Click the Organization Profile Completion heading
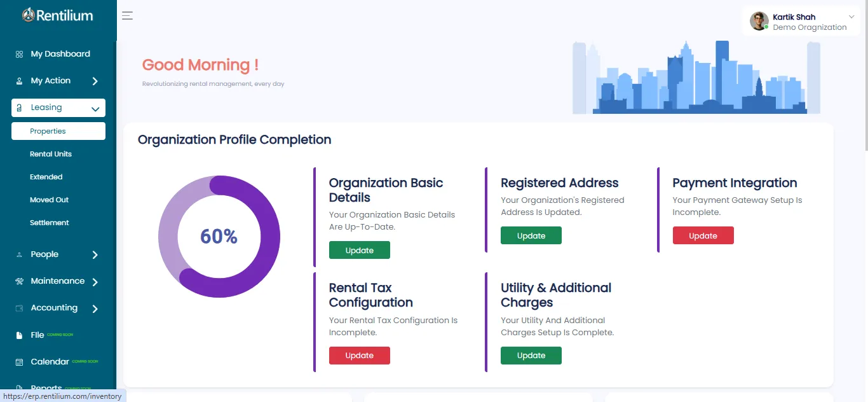The height and width of the screenshot is (402, 868). click(x=234, y=140)
